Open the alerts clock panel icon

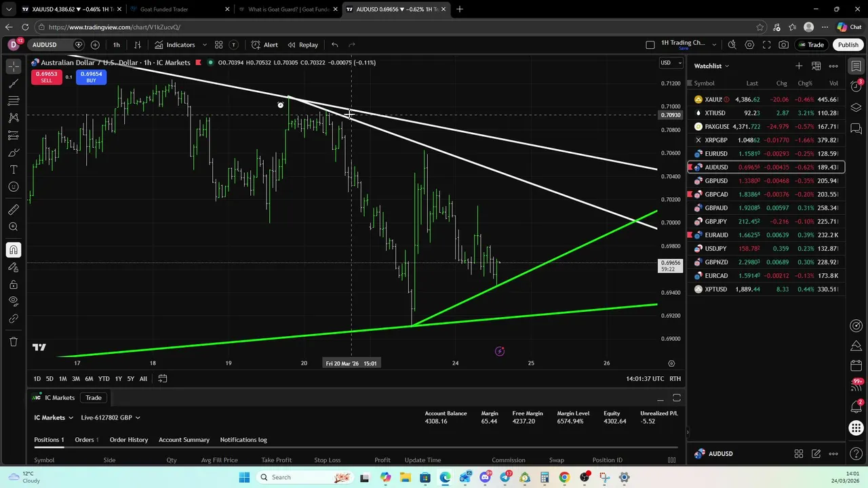pos(856,87)
